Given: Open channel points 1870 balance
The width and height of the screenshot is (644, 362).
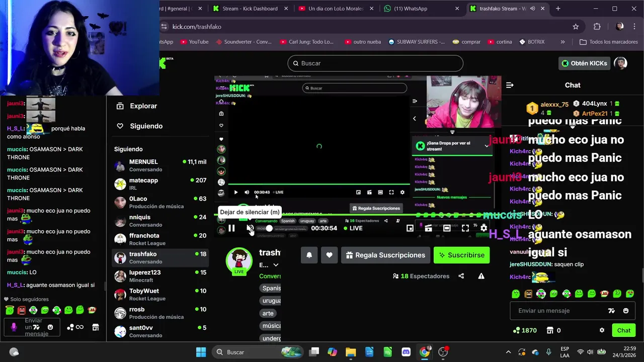Looking at the screenshot, I should [525, 330].
